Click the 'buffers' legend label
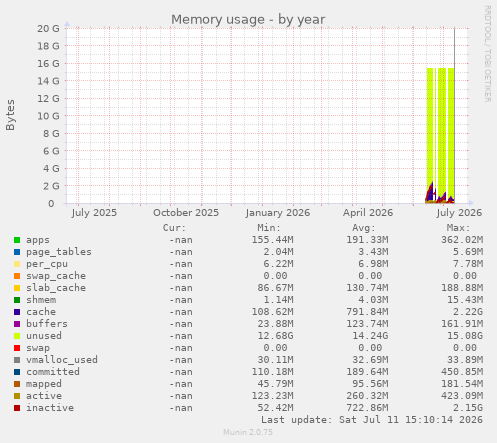The width and height of the screenshot is (497, 443). click(x=47, y=324)
